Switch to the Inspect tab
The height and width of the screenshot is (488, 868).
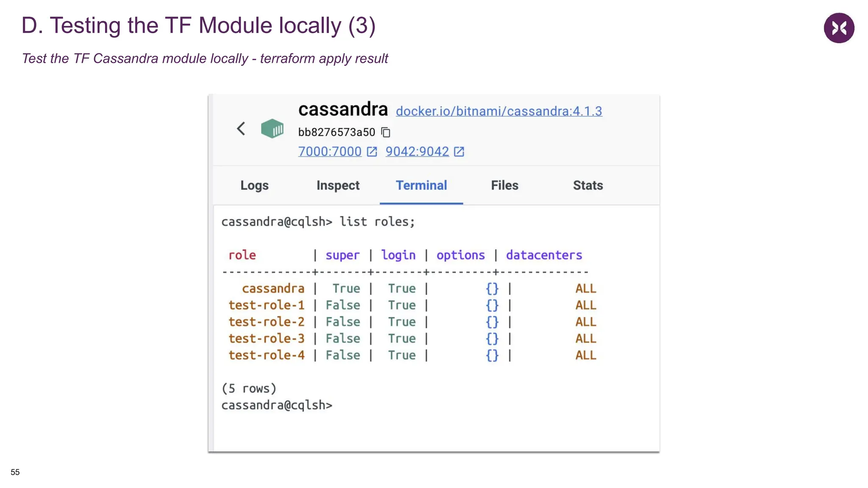pyautogui.click(x=338, y=185)
